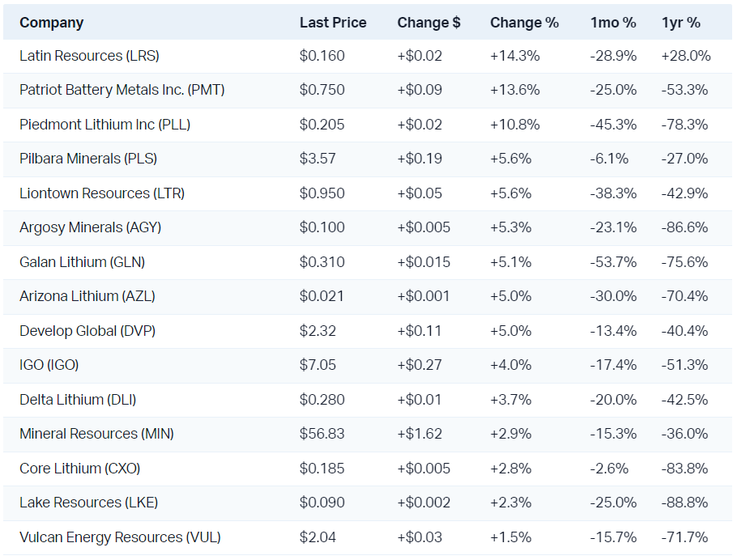
Task: Click the Change $ column header
Action: point(428,23)
